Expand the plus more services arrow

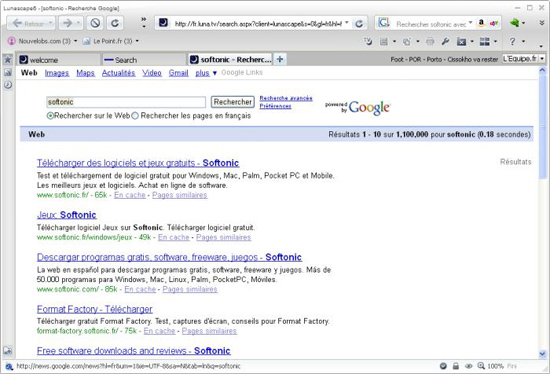coord(214,73)
